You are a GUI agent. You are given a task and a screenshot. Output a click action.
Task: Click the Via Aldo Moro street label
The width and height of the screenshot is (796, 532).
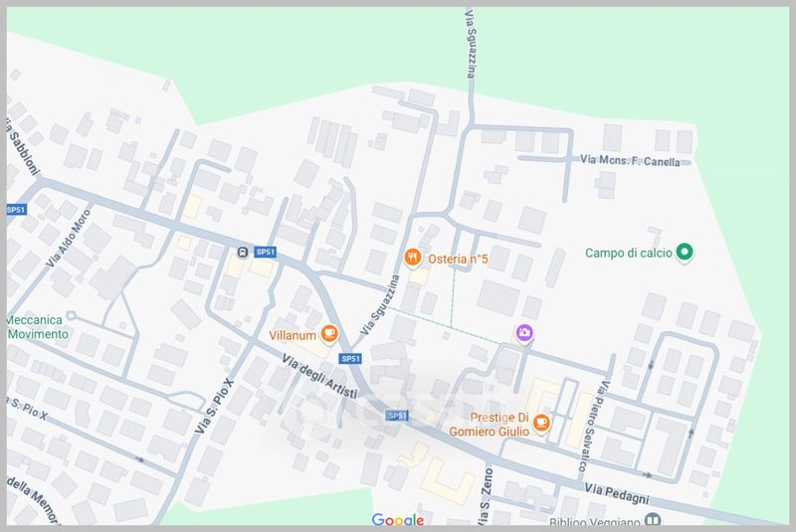tap(76, 237)
